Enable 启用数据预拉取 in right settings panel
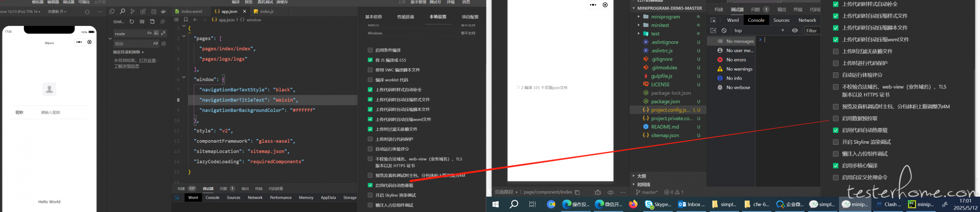The height and width of the screenshot is (212, 980). coord(836,118)
